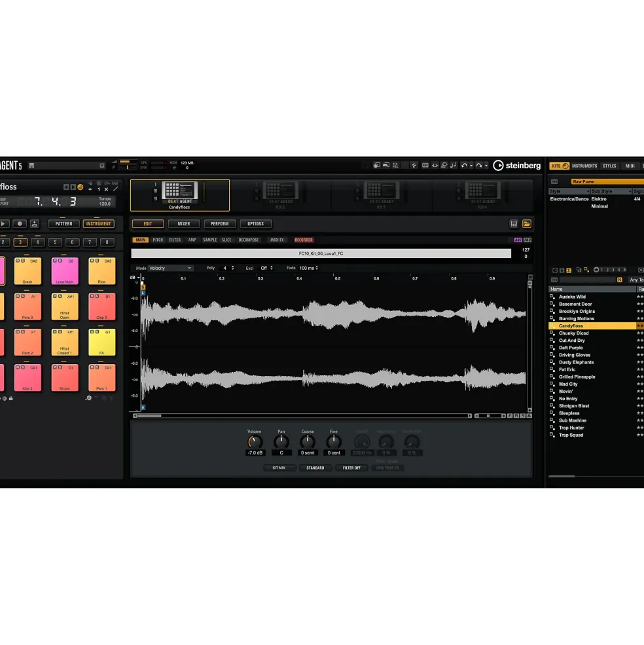Click the G1 FX yellow pad
Screen dimensions: 644x645
102,342
